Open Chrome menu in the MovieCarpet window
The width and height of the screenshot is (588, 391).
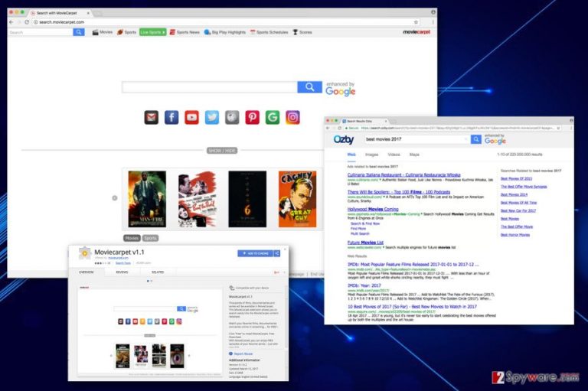[x=433, y=22]
